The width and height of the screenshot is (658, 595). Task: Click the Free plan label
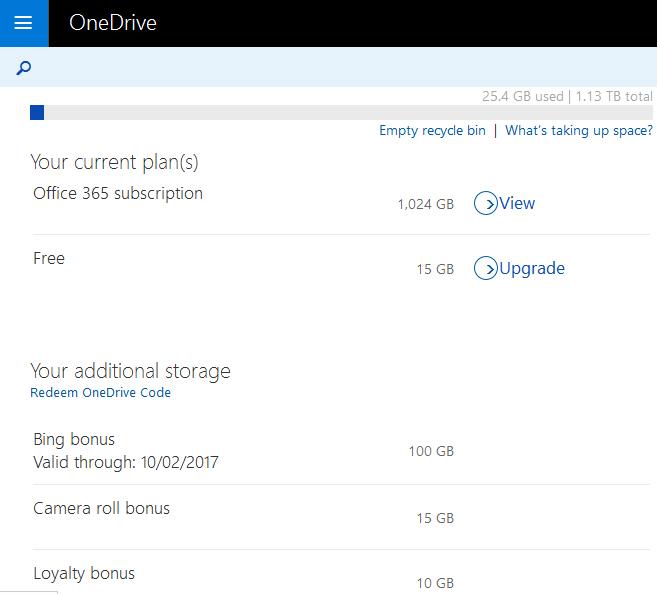tap(49, 258)
